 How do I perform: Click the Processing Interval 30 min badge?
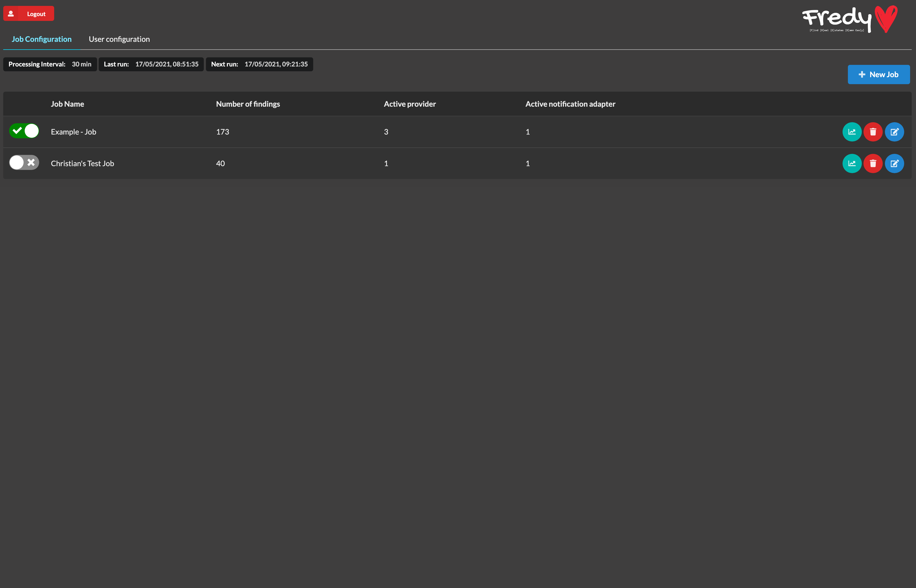point(50,64)
